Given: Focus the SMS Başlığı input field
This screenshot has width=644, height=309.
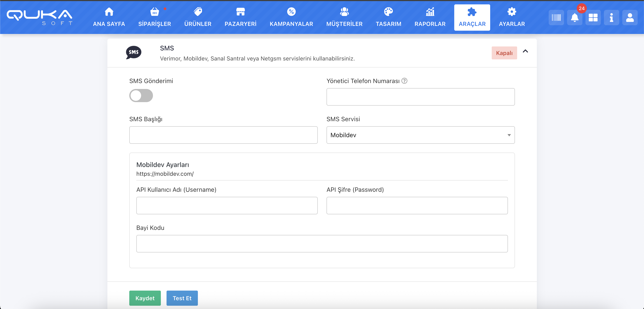Looking at the screenshot, I should (223, 135).
